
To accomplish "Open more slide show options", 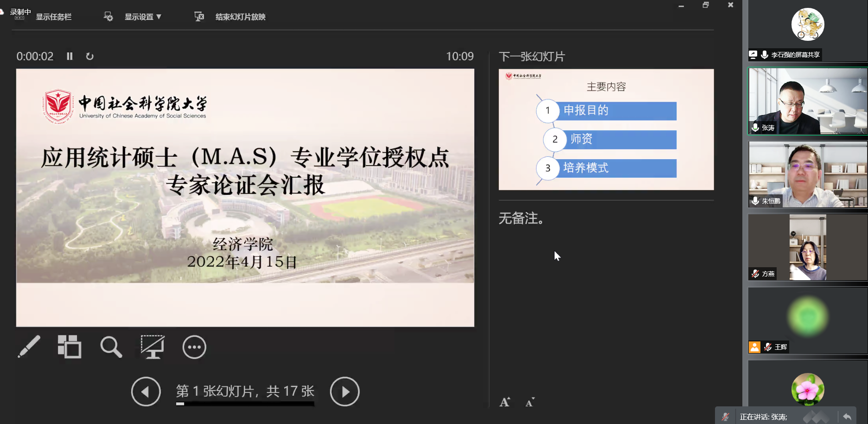I will point(194,347).
